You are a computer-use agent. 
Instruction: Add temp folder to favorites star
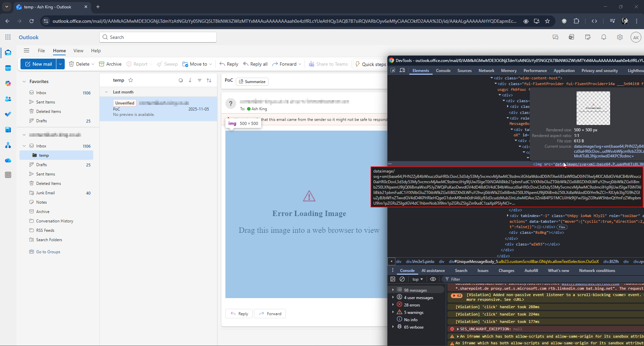131,80
